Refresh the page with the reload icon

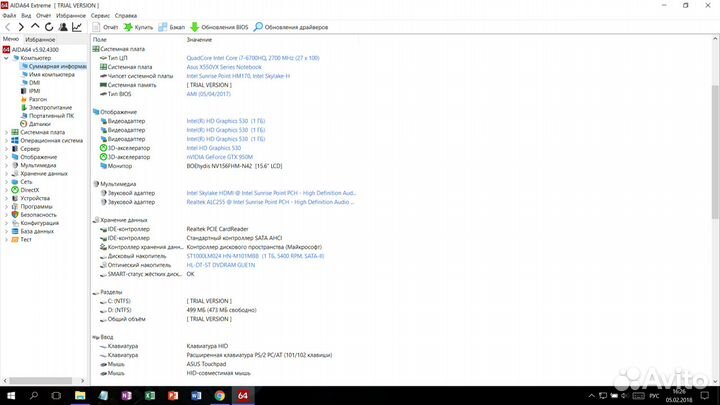click(49, 27)
